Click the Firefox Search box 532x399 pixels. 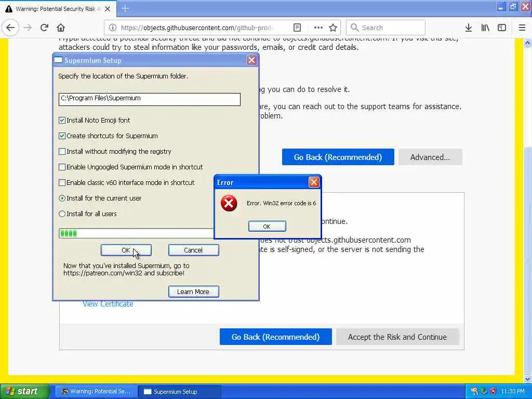[385, 28]
